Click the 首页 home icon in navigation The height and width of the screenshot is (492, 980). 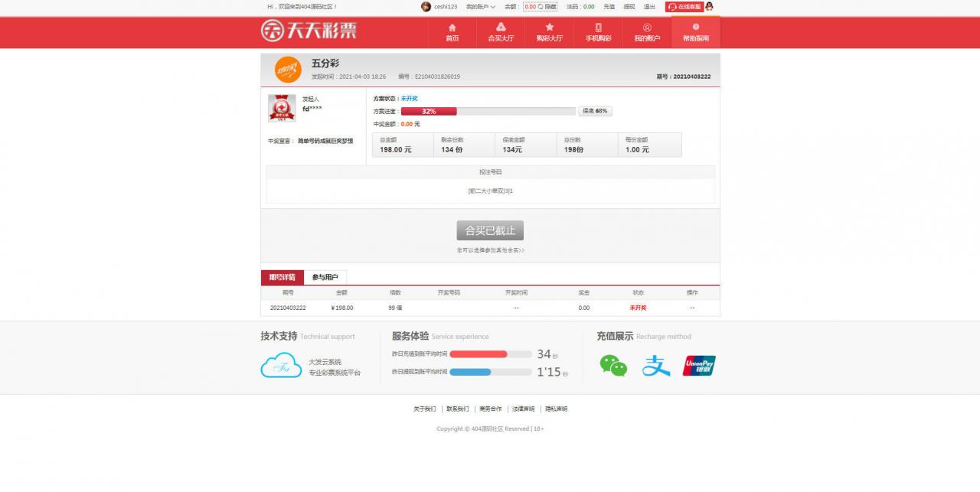[452, 28]
